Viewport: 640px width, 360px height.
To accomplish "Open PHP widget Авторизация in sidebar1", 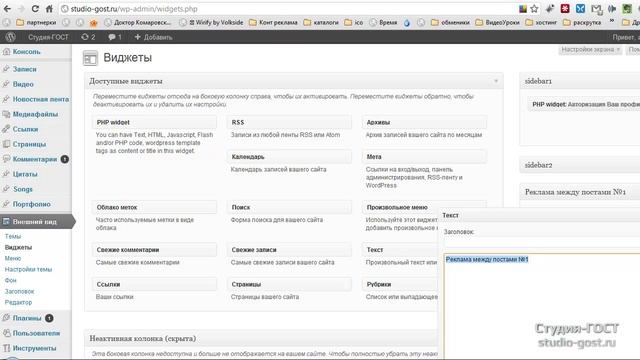I will coord(584,104).
